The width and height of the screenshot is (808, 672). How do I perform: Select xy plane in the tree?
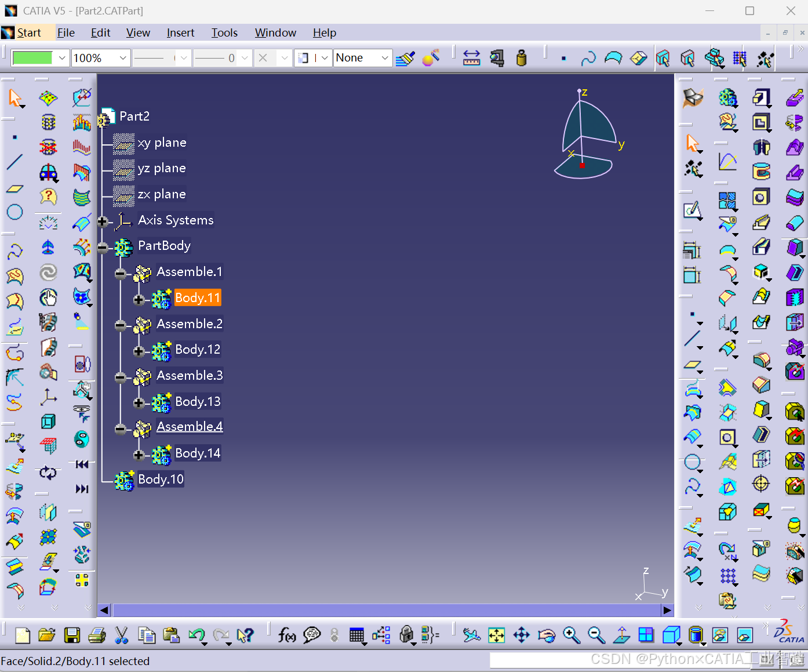click(162, 143)
